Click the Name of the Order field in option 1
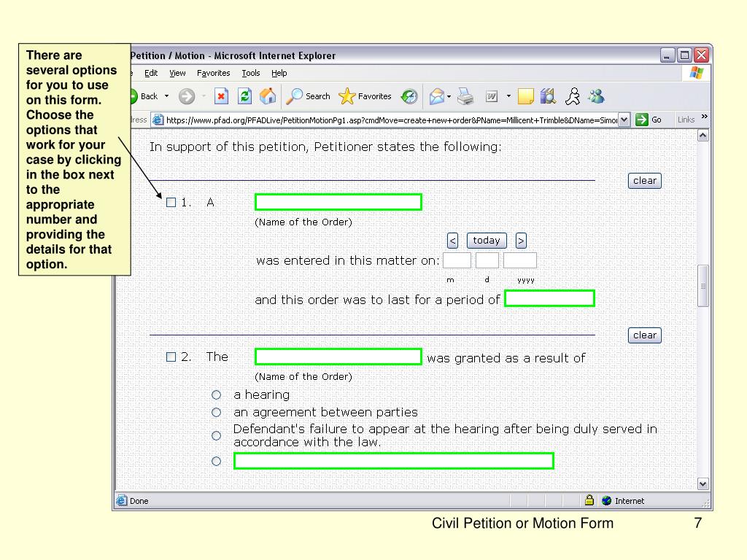This screenshot has width=747, height=560. [x=338, y=202]
